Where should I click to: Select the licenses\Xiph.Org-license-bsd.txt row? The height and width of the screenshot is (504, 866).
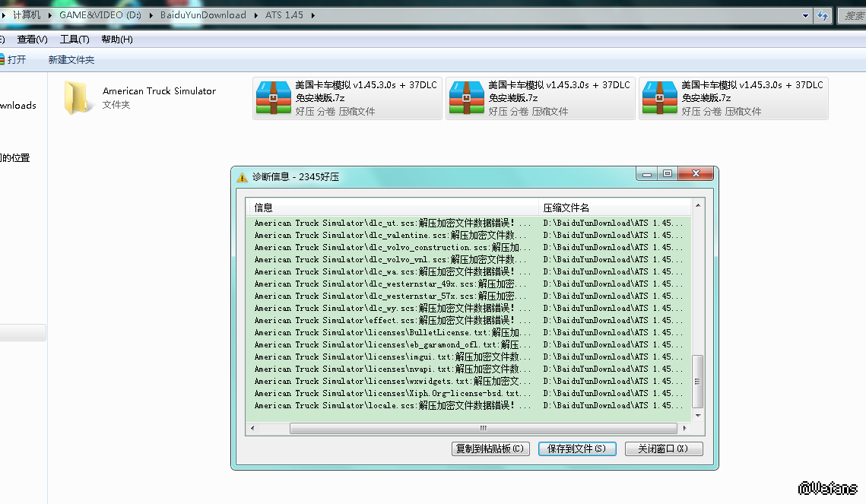(468, 393)
